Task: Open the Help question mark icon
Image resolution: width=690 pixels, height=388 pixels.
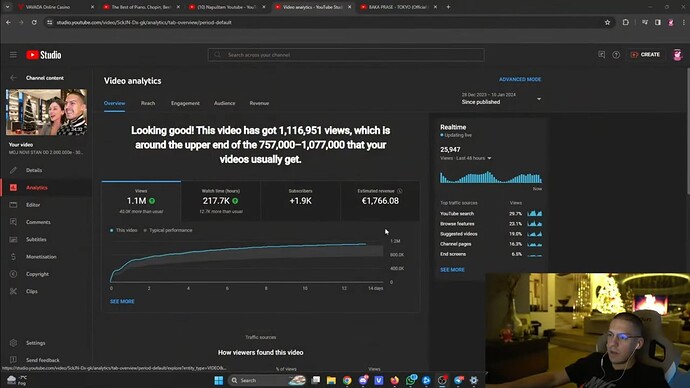Action: [x=616, y=55]
